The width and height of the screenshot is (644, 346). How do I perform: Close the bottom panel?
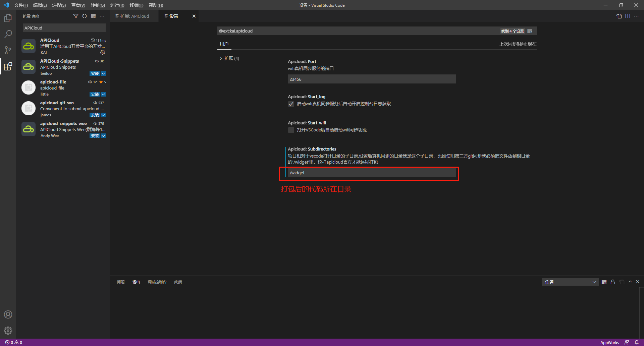click(x=638, y=282)
